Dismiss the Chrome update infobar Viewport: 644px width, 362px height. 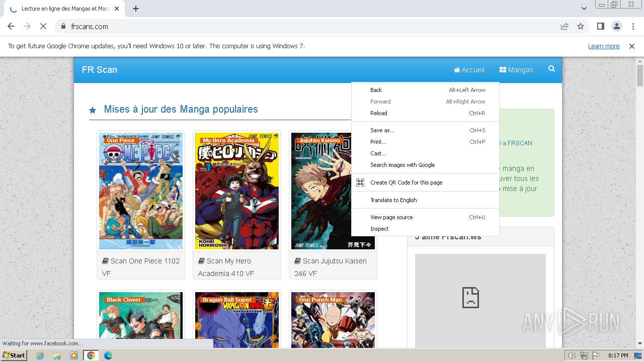[x=632, y=46]
